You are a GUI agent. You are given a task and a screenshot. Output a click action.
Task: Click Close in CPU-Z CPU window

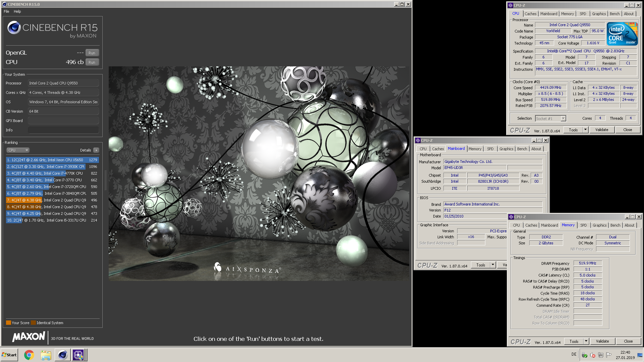point(628,130)
